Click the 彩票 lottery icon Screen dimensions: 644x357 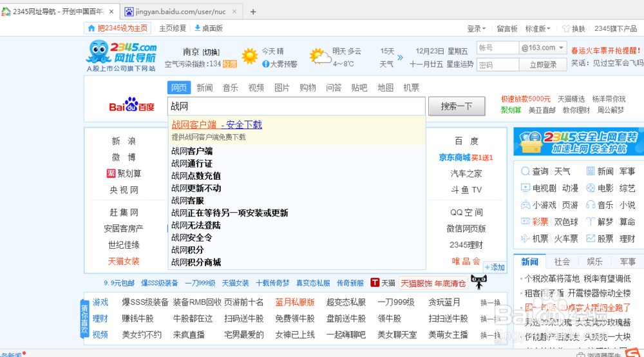(x=525, y=222)
